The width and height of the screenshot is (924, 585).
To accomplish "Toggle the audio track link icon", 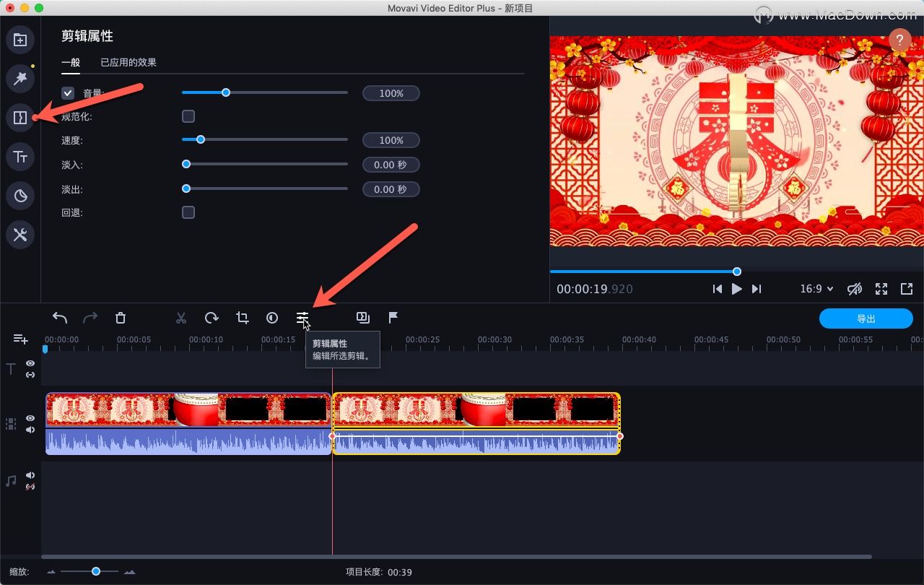I will pos(30,487).
